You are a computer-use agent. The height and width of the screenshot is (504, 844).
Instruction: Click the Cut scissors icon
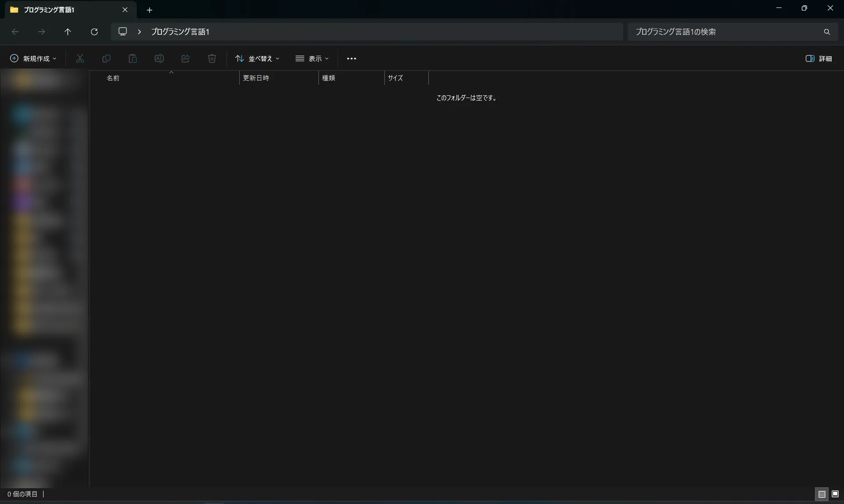[80, 58]
